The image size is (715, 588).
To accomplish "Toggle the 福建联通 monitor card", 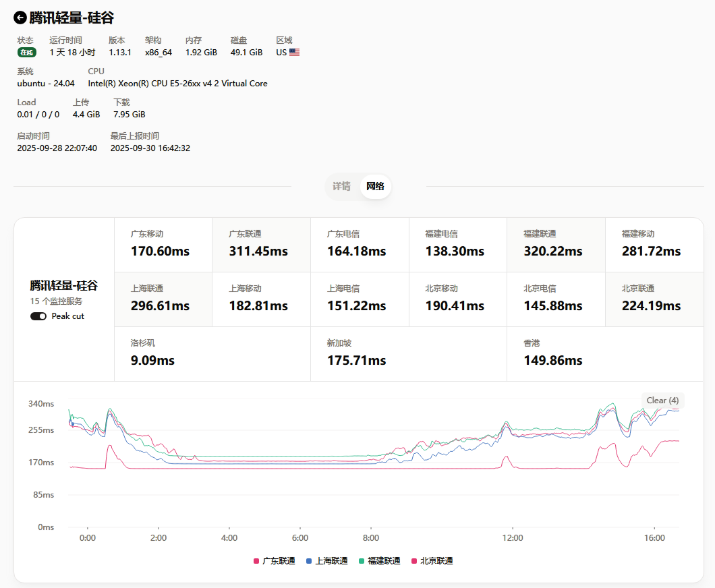I will (555, 244).
